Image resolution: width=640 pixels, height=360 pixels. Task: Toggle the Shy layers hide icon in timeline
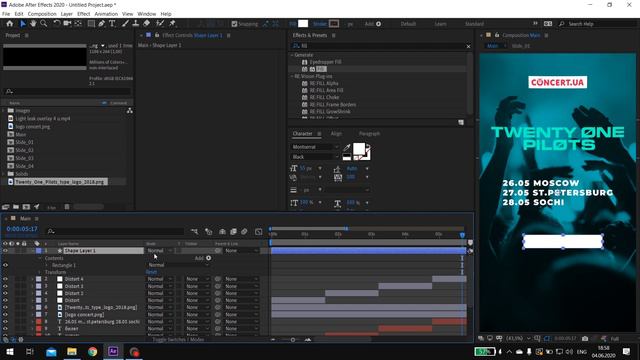[x=222, y=231]
